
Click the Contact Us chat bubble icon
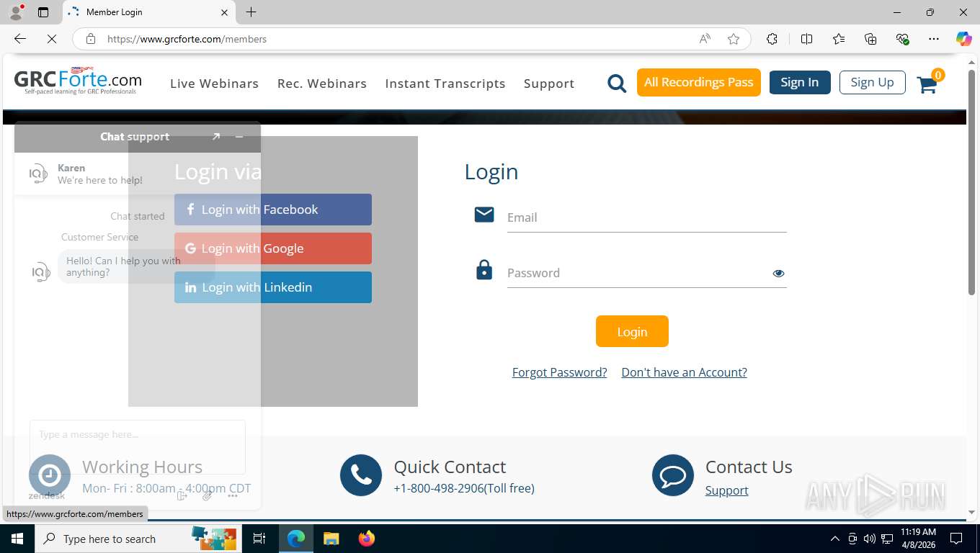[673, 475]
